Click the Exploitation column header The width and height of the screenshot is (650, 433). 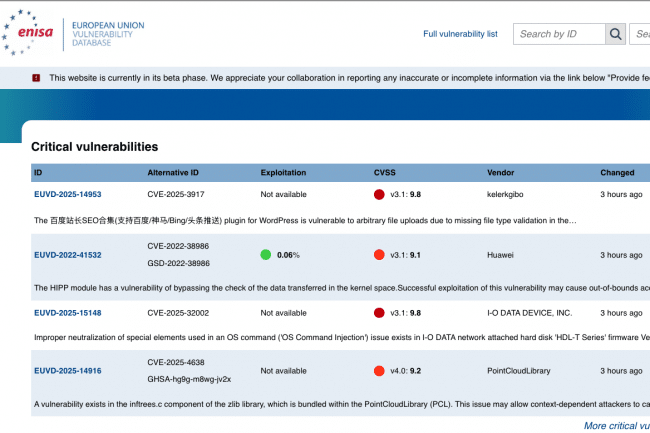point(283,173)
